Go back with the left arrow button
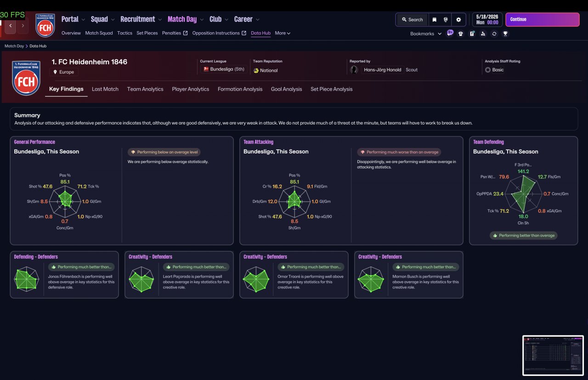The image size is (588, 380). pos(10,26)
